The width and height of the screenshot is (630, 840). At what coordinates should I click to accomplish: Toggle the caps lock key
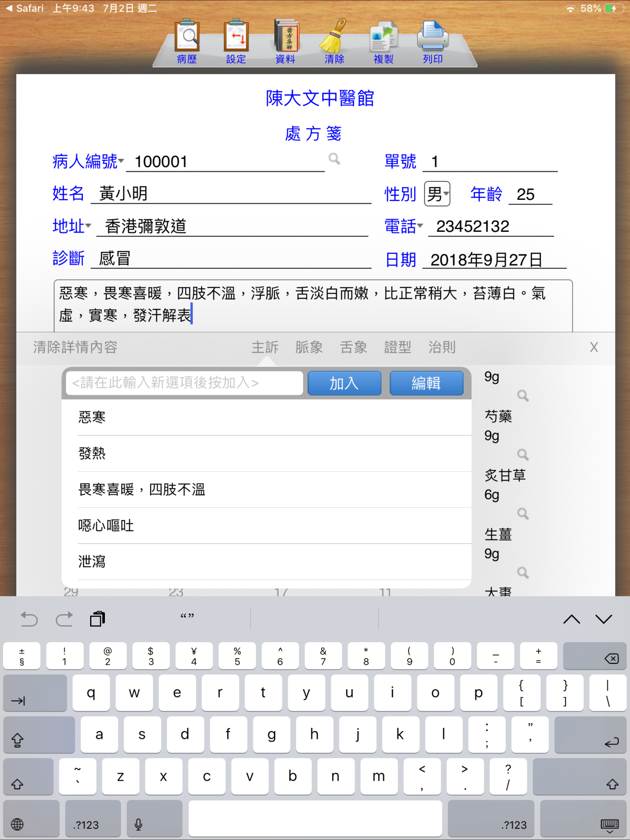pyautogui.click(x=39, y=735)
